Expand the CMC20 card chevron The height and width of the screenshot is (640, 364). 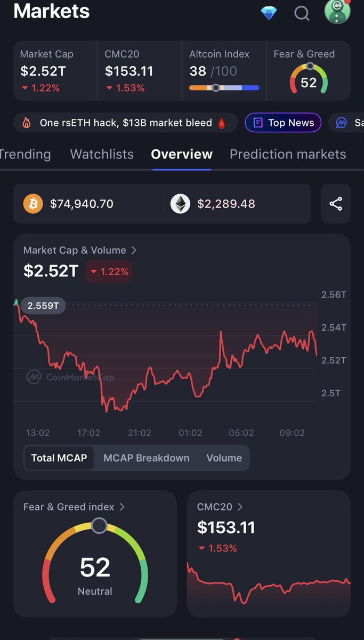[x=240, y=507]
